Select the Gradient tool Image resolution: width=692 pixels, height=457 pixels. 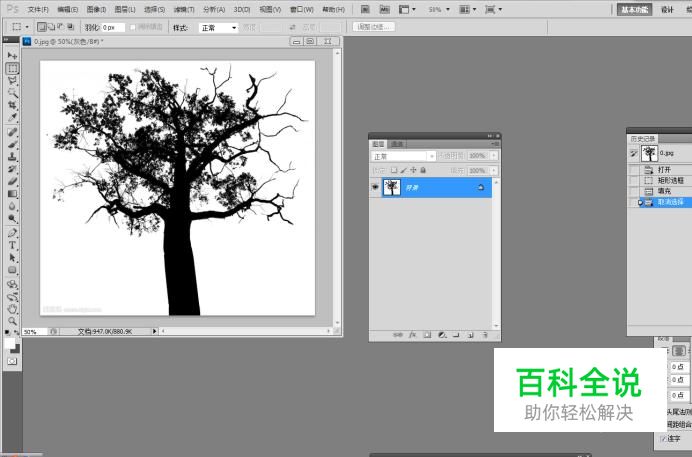pos(12,194)
